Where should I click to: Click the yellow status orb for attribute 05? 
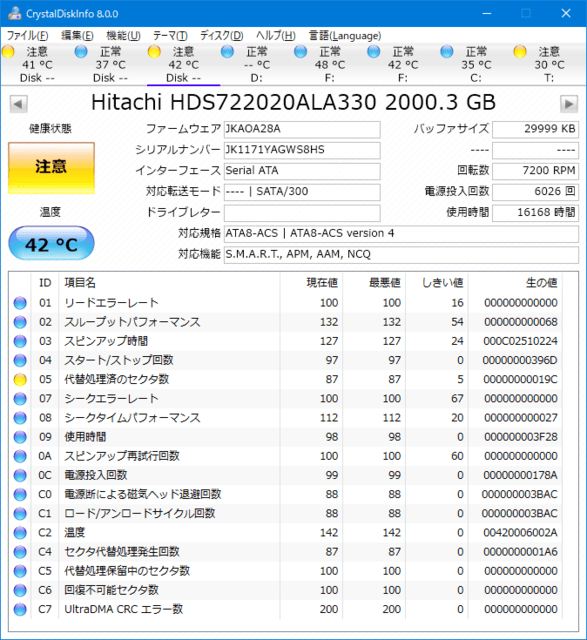tap(20, 379)
